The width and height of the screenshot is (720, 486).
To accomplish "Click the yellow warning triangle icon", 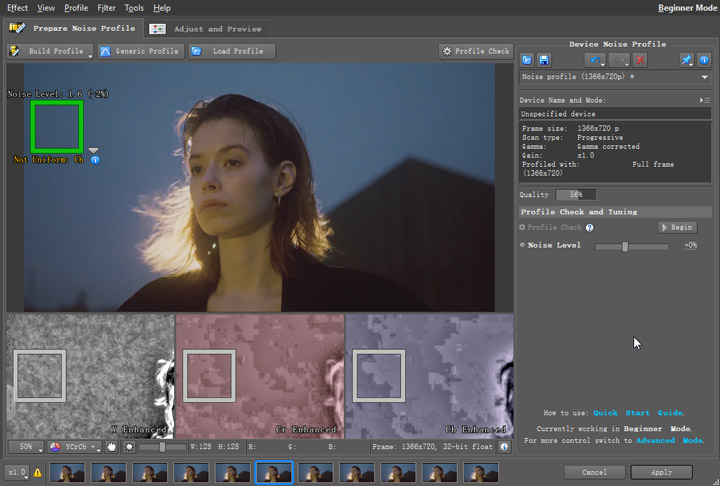I will [38, 472].
